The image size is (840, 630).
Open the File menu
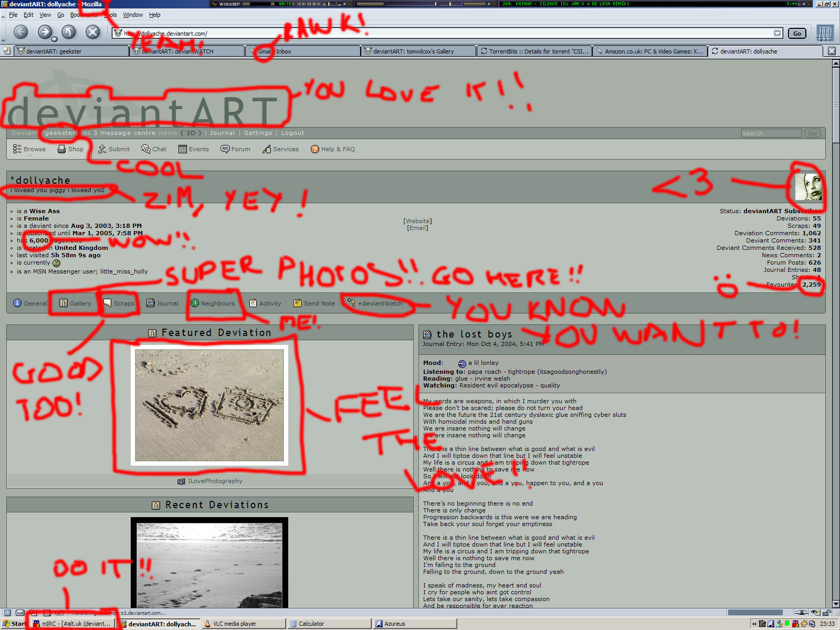tap(13, 15)
